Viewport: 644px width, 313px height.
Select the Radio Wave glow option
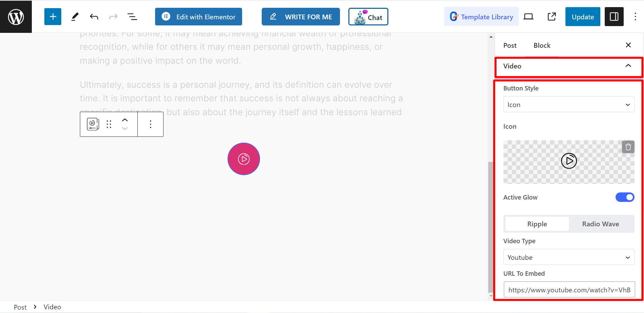[601, 224]
